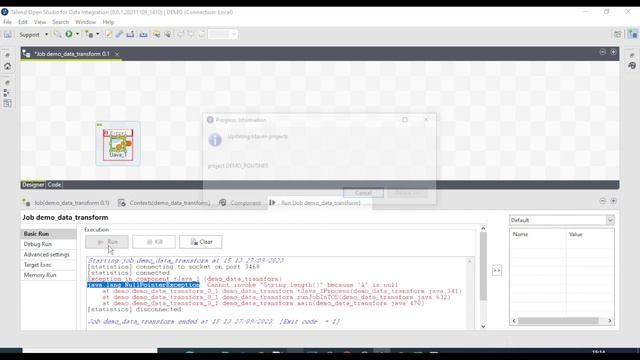Click the top pin icon in the left sidebar
Screen dimensions: 640x360
7,55
